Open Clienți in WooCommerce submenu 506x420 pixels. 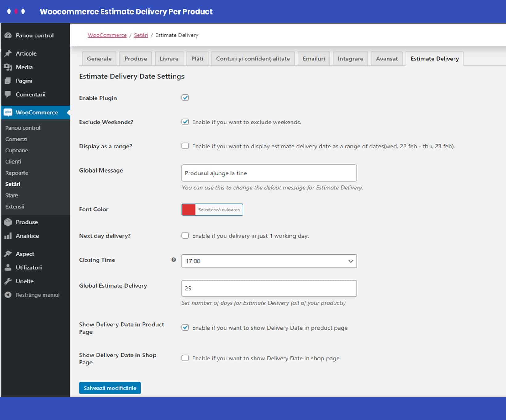13,162
